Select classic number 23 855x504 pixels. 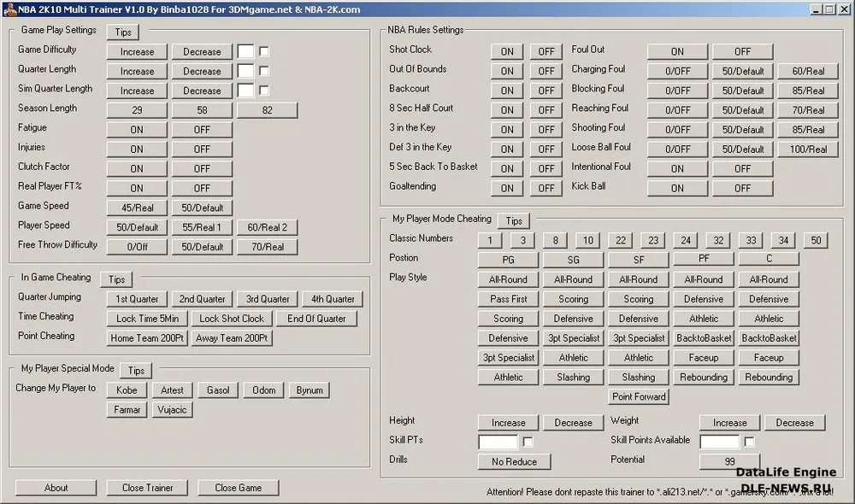653,241
